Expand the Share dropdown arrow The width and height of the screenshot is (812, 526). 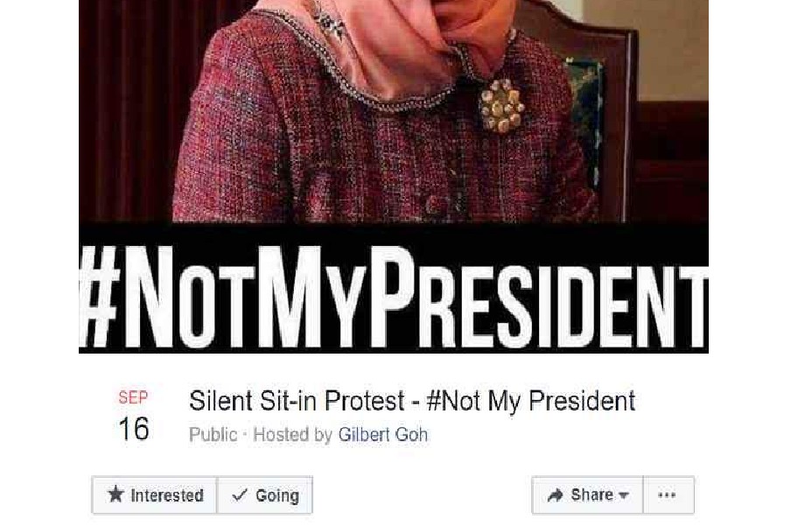(x=624, y=496)
